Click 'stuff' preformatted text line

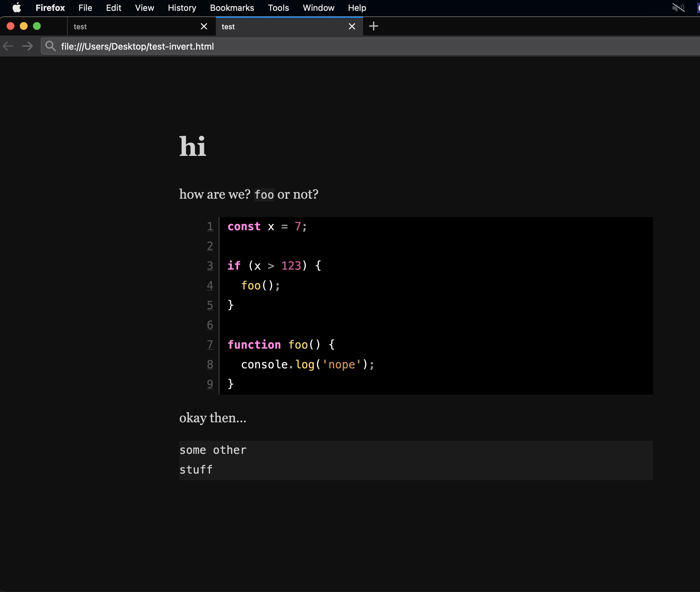pyautogui.click(x=196, y=470)
